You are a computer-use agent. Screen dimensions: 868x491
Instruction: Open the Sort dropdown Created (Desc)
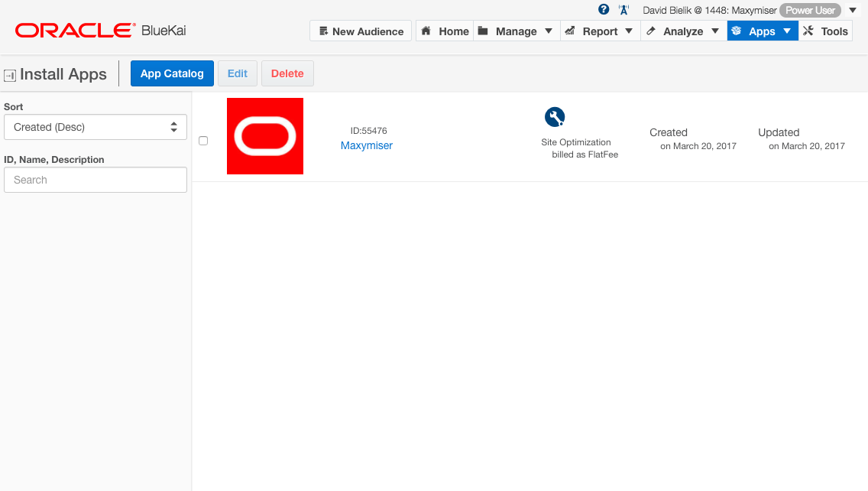click(x=96, y=127)
